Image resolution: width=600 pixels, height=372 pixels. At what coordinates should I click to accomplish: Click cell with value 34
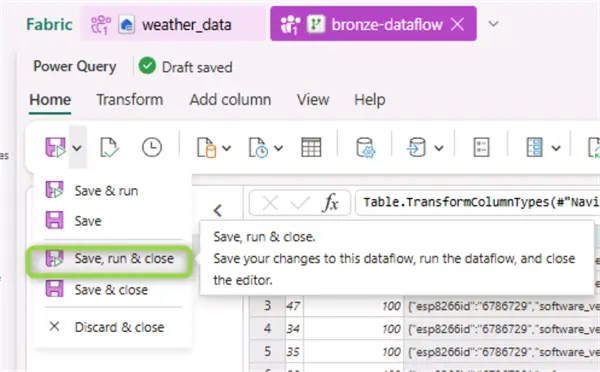[x=294, y=329]
